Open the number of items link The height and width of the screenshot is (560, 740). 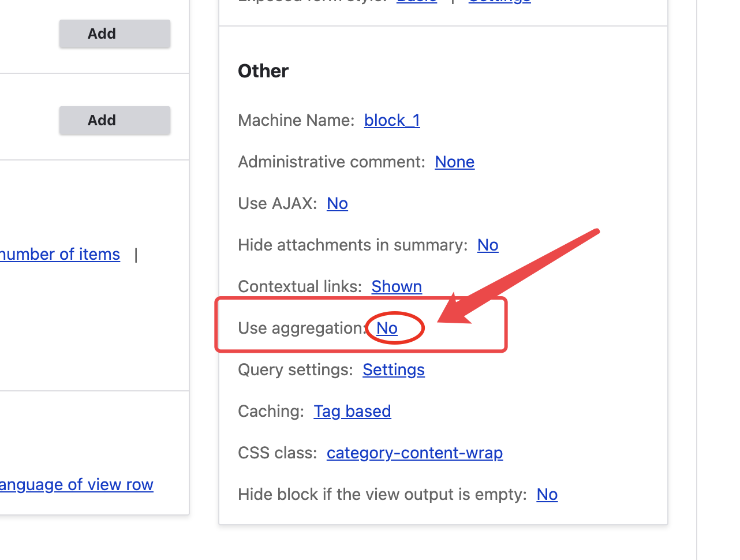tap(60, 254)
